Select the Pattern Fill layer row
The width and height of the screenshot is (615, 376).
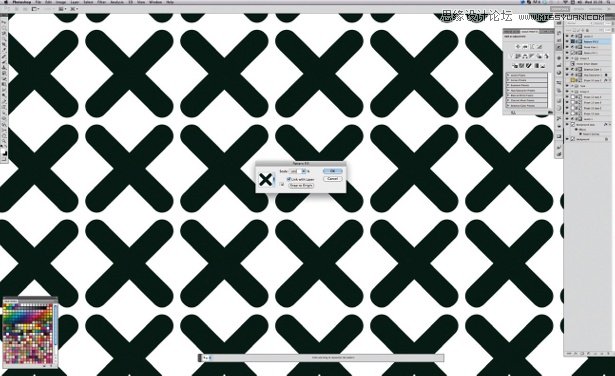tap(587, 41)
